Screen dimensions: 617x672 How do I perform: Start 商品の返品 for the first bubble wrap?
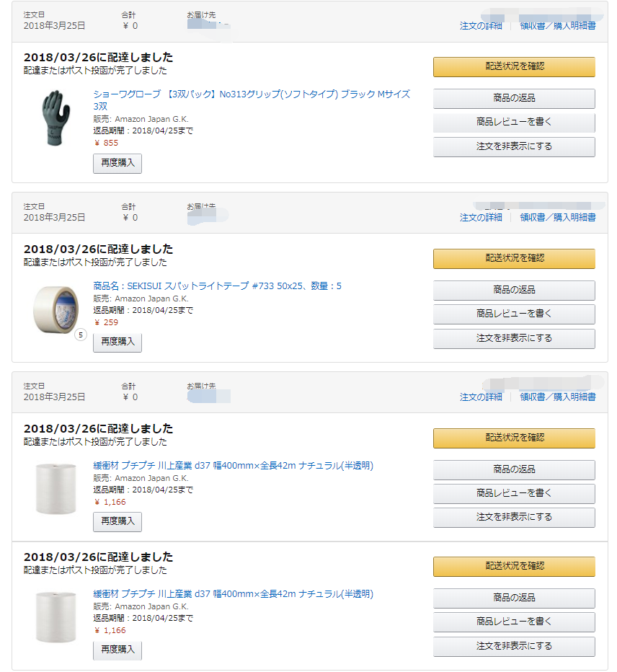tap(513, 469)
